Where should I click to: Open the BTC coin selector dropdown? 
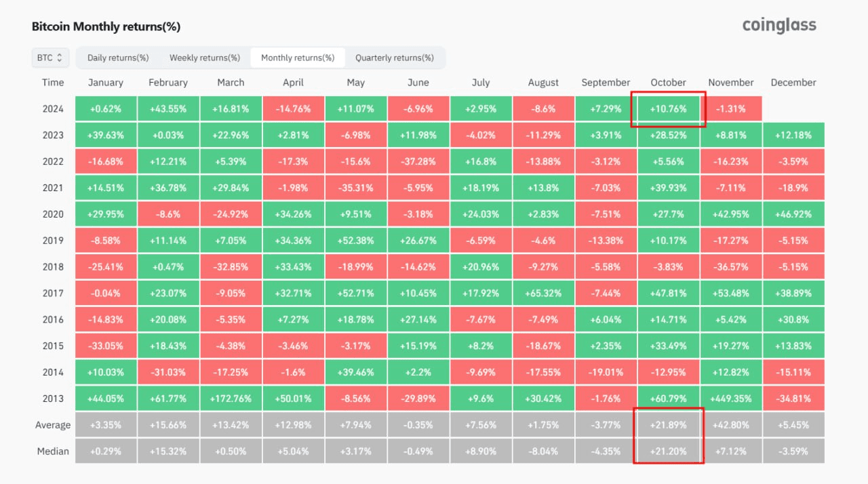tap(50, 58)
